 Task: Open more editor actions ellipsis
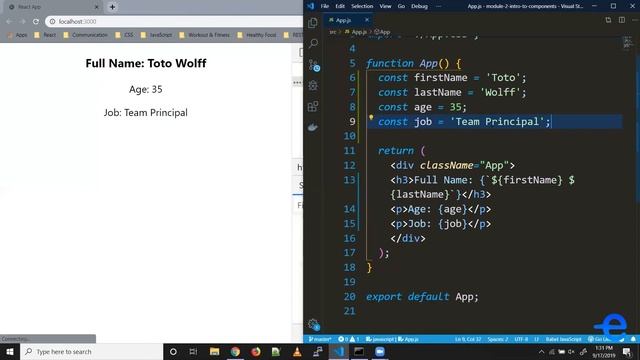pos(636,20)
